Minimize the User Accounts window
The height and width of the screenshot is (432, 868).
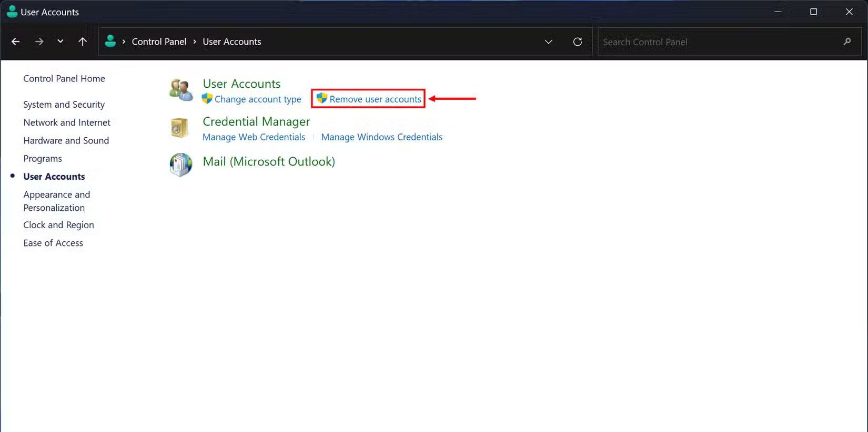click(x=778, y=12)
